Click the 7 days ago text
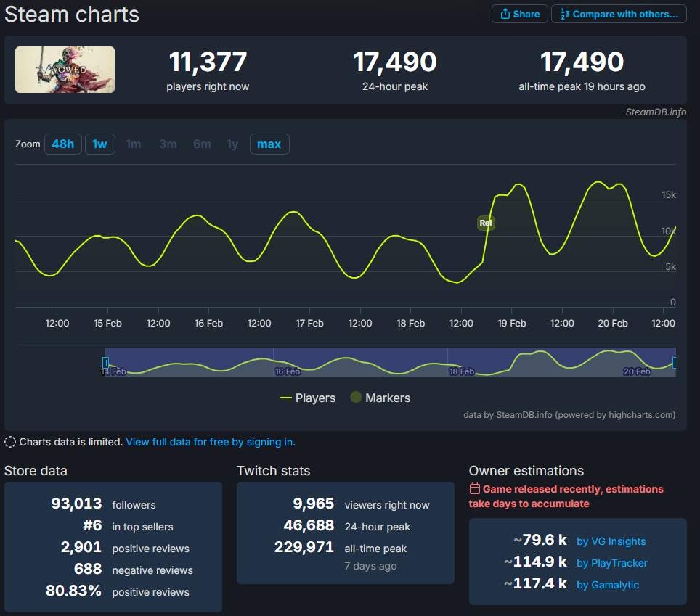Image resolution: width=700 pixels, height=616 pixels. [x=370, y=566]
